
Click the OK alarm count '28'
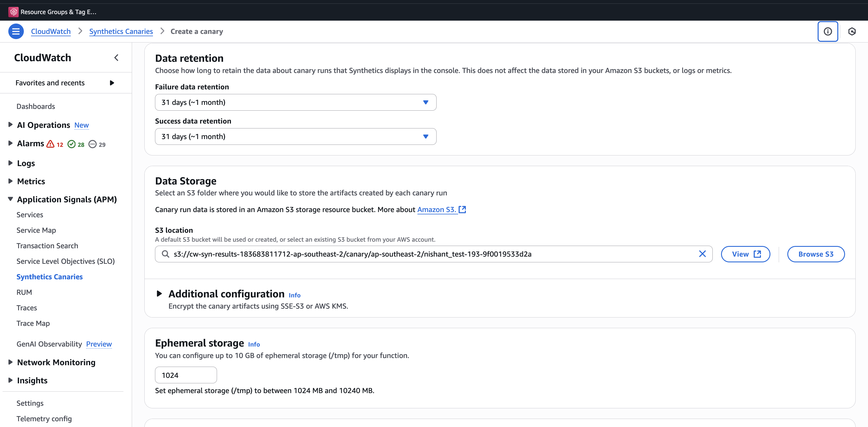point(81,145)
